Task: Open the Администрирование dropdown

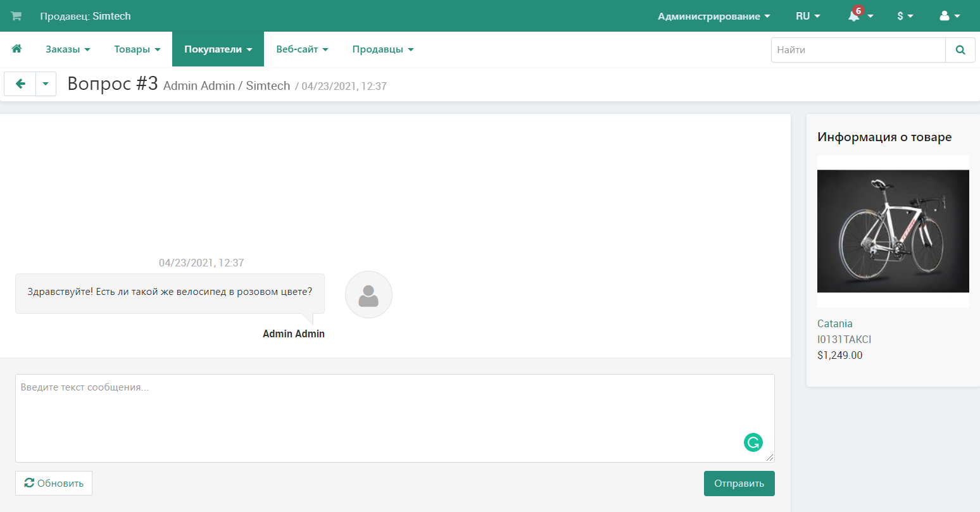Action: (x=713, y=16)
